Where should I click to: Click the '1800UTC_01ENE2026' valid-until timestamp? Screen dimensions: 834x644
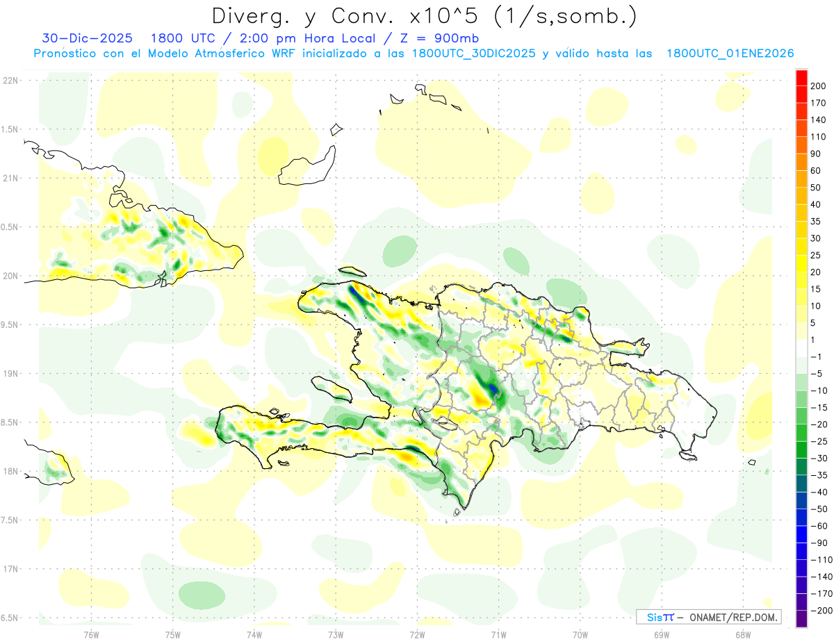730,53
